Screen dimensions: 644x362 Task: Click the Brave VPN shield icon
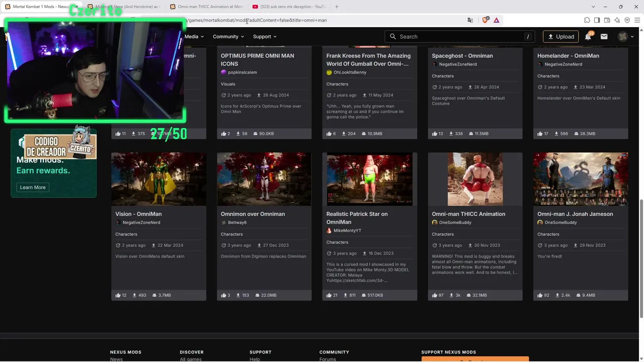coord(627,20)
